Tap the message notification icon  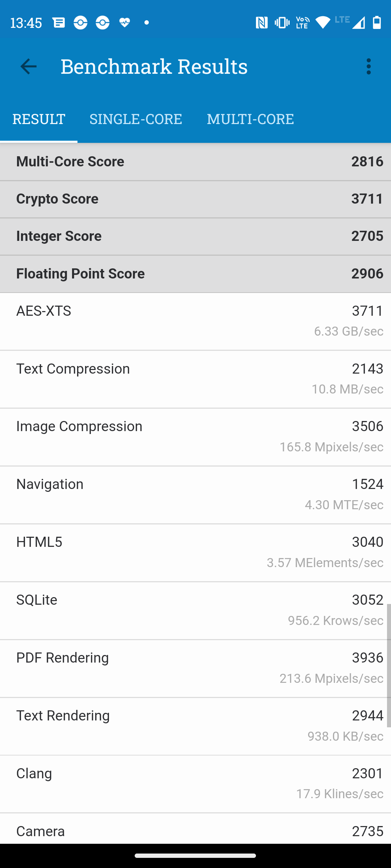click(59, 23)
